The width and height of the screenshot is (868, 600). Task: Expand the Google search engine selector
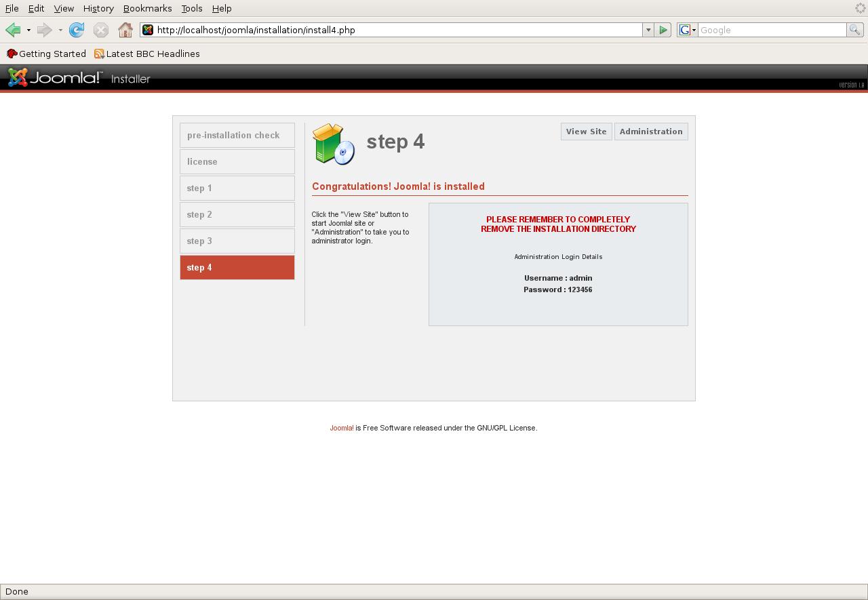[688, 30]
